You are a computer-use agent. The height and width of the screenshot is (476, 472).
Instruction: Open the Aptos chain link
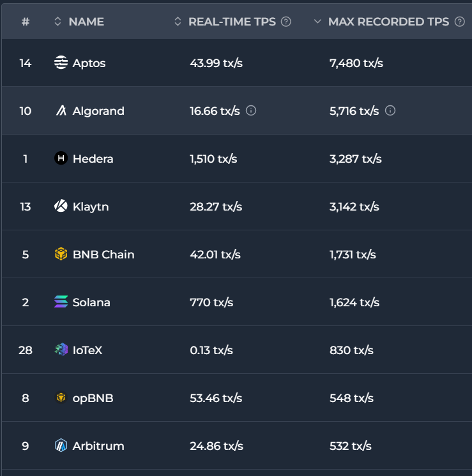(89, 63)
